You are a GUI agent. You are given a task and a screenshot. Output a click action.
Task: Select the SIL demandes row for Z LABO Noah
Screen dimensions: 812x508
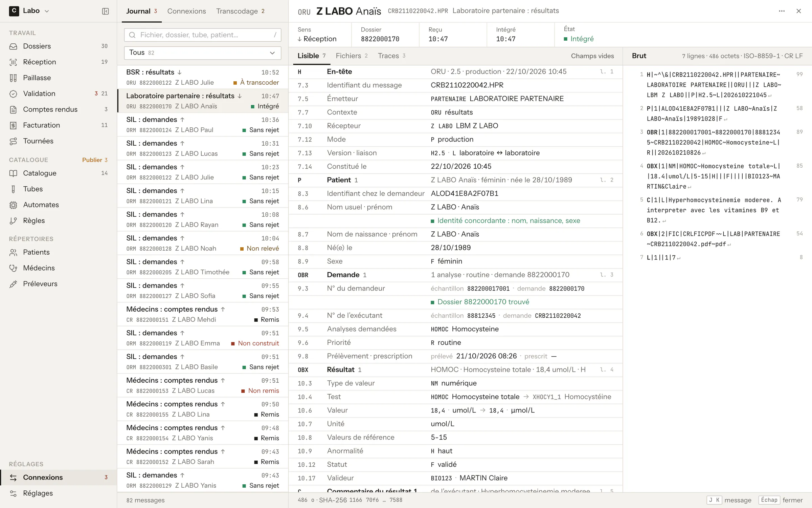202,243
